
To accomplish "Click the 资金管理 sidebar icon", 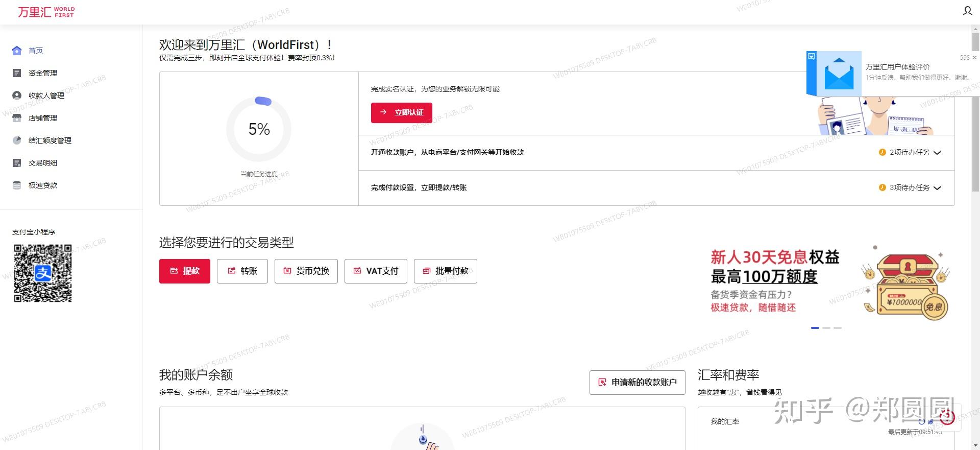I will 17,73.
